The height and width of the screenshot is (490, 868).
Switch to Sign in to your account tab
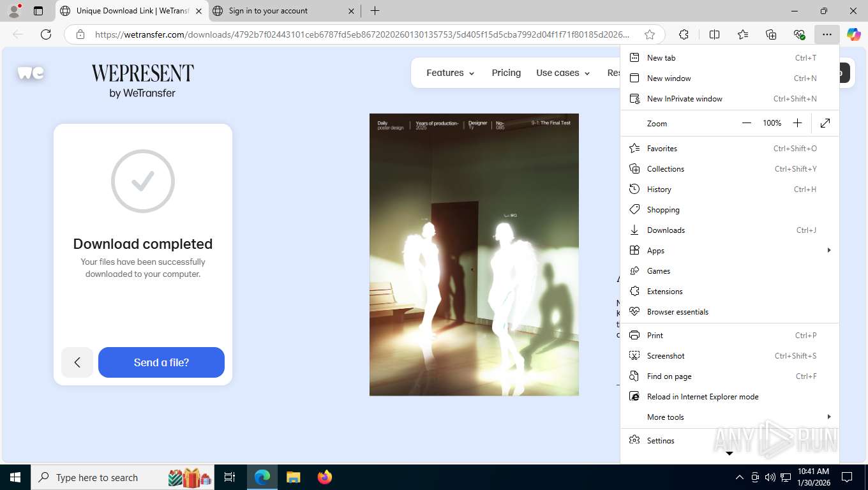(283, 11)
